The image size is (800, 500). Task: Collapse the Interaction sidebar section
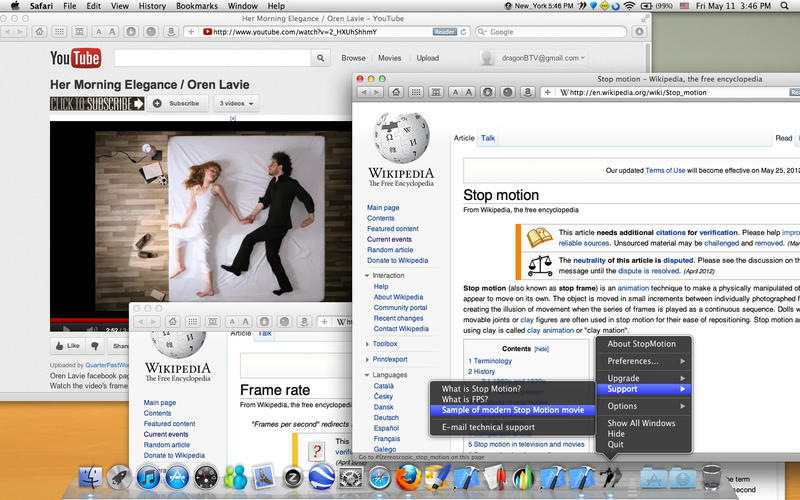[x=367, y=276]
